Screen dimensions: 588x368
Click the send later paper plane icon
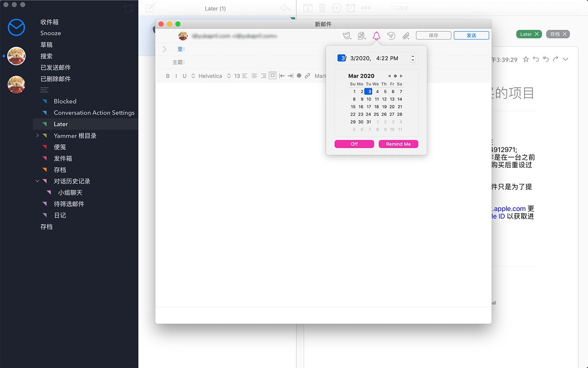pyautogui.click(x=391, y=36)
